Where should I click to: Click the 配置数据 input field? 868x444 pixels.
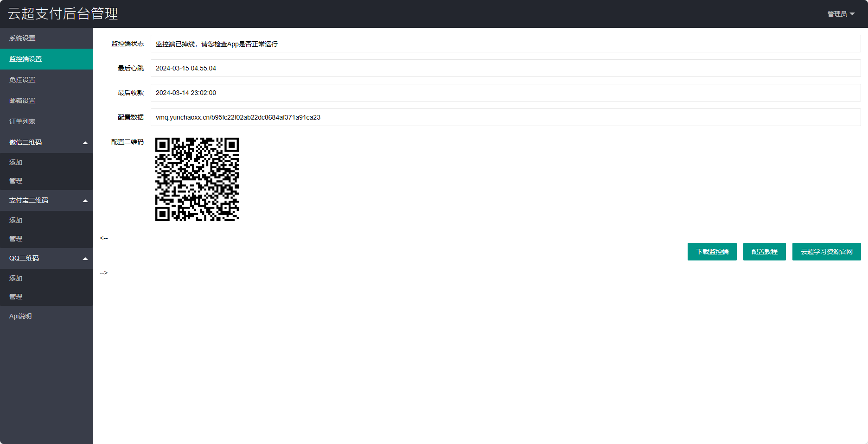pyautogui.click(x=505, y=117)
